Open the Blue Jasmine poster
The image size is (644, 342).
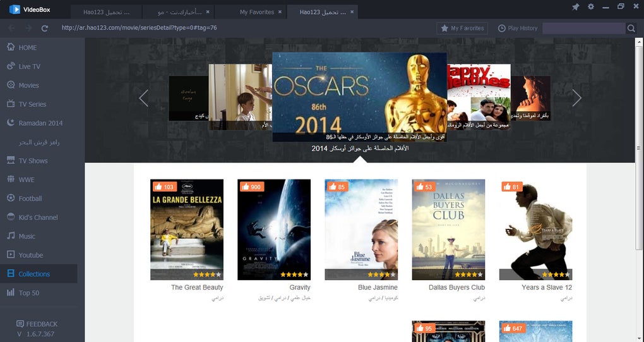361,229
